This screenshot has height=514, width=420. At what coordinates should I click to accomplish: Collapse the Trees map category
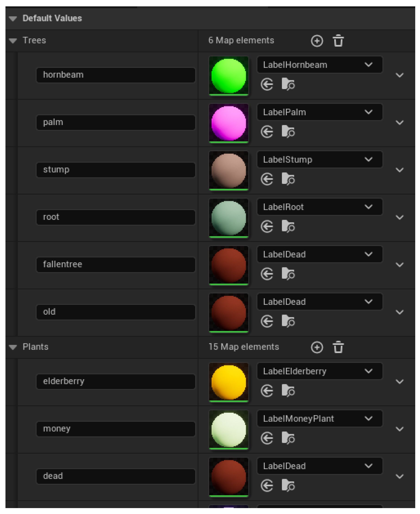click(13, 41)
